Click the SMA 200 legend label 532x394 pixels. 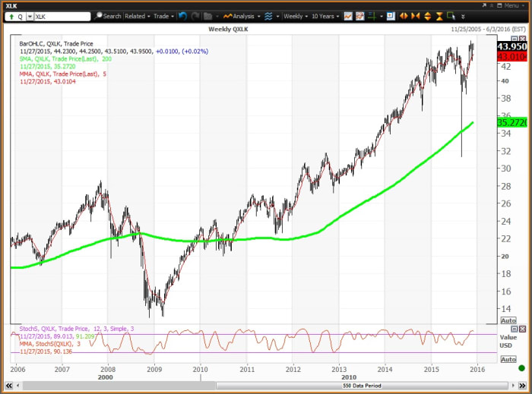click(65, 58)
